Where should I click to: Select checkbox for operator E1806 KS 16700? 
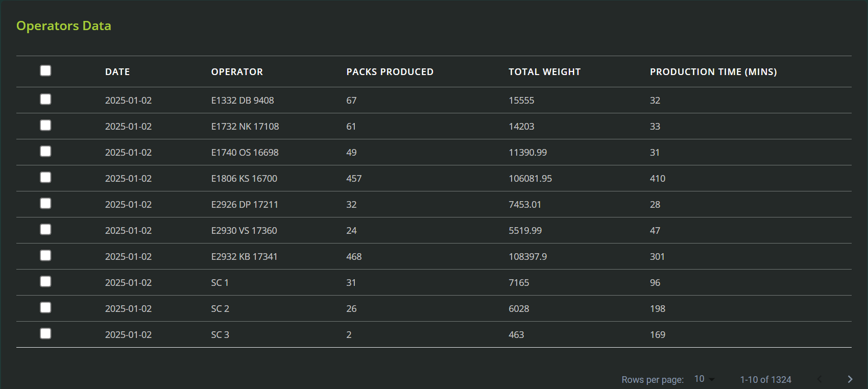(45, 178)
